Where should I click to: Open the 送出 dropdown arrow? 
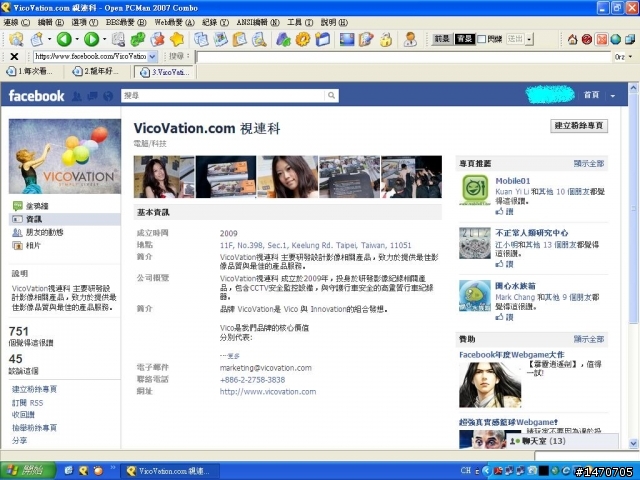pyautogui.click(x=529, y=39)
